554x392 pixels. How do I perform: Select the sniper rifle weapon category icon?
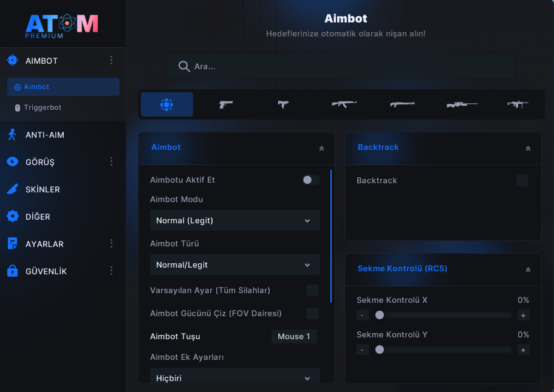tap(462, 104)
